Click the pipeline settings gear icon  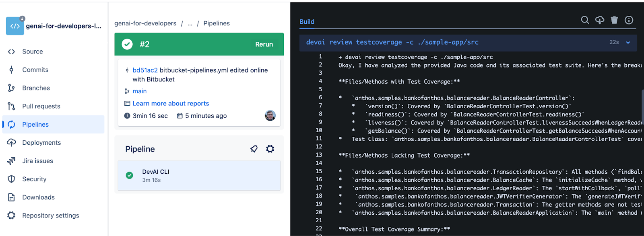click(270, 149)
